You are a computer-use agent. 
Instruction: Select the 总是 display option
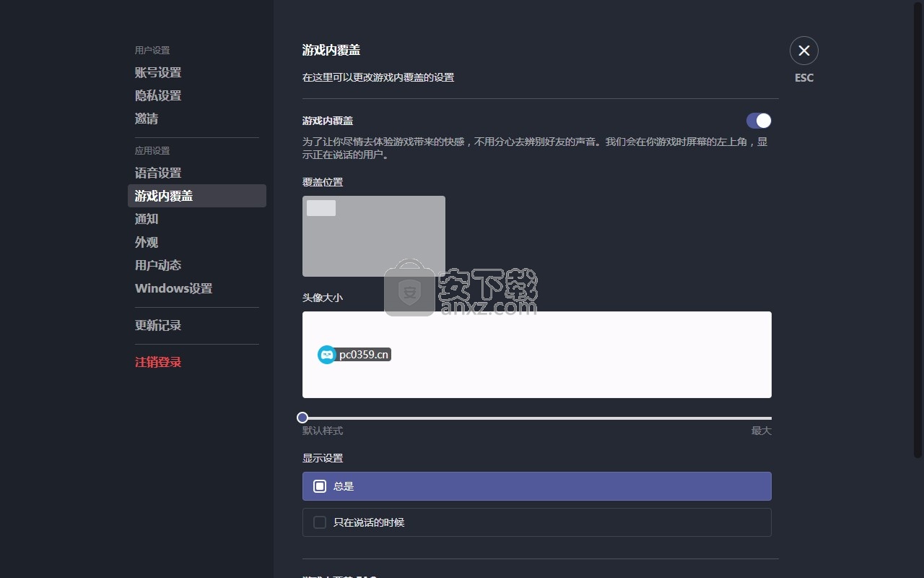[536, 486]
